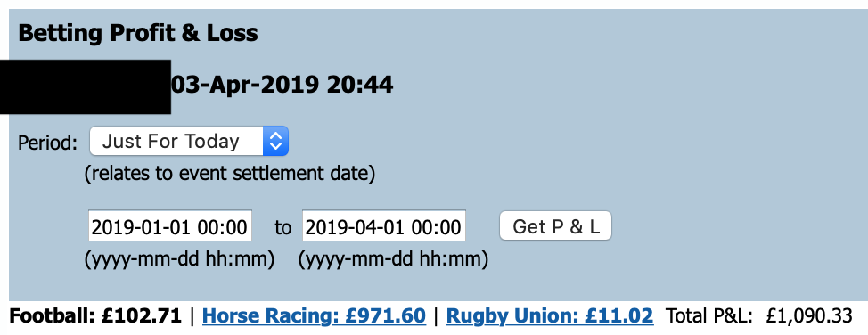Viewport: 868px width, 335px height.
Task: Click the Betting Profit & Loss heading
Action: (138, 33)
